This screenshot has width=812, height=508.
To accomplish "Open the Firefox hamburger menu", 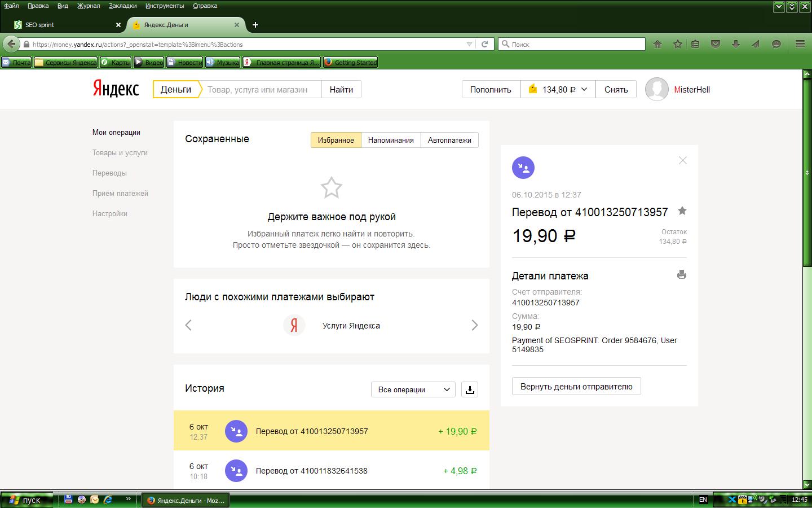I will tap(800, 44).
